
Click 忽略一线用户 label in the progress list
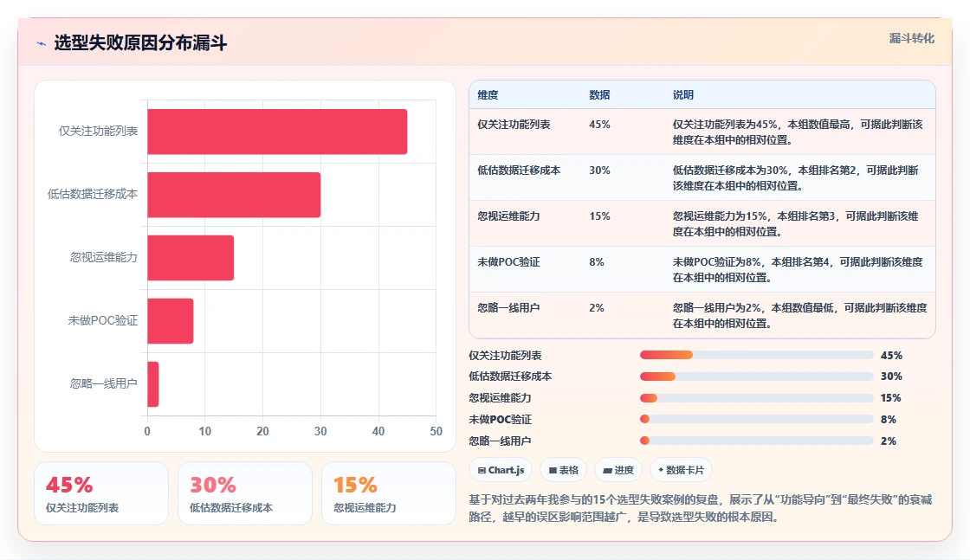[x=500, y=441]
